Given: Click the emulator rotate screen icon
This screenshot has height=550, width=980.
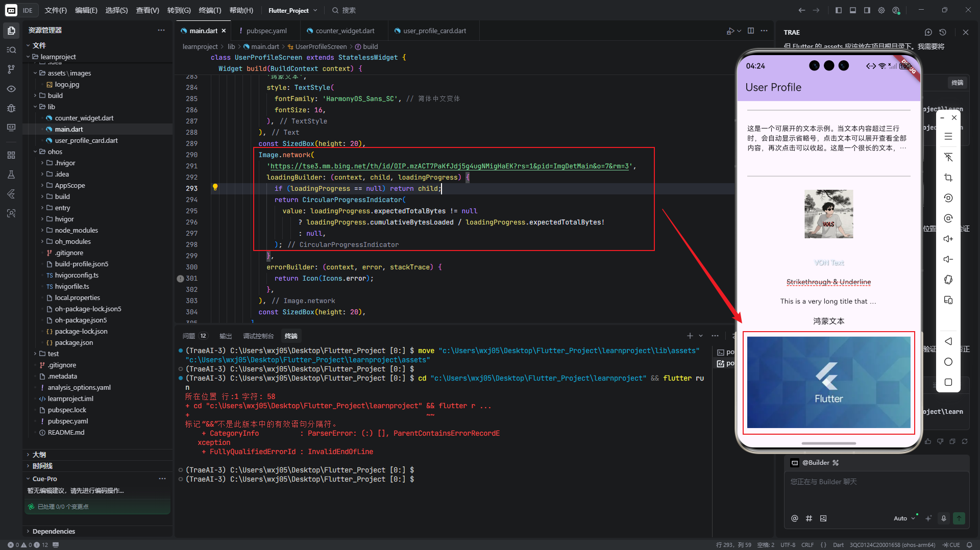Looking at the screenshot, I should 948,280.
